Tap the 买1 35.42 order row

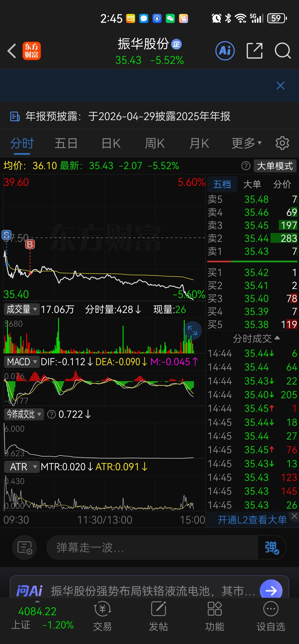pyautogui.click(x=252, y=273)
